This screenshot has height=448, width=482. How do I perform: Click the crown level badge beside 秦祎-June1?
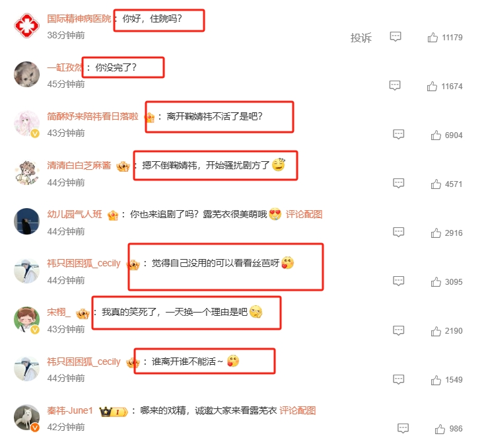(x=113, y=412)
